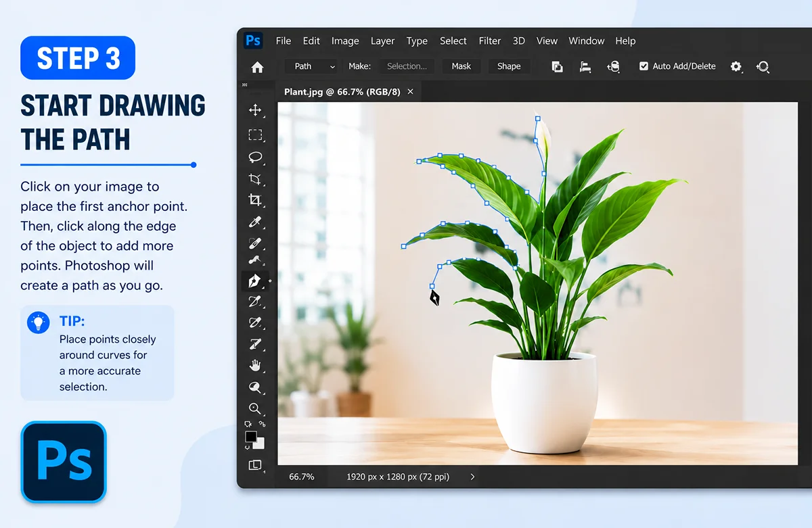Click the Mask button
The width and height of the screenshot is (812, 528).
click(x=461, y=66)
